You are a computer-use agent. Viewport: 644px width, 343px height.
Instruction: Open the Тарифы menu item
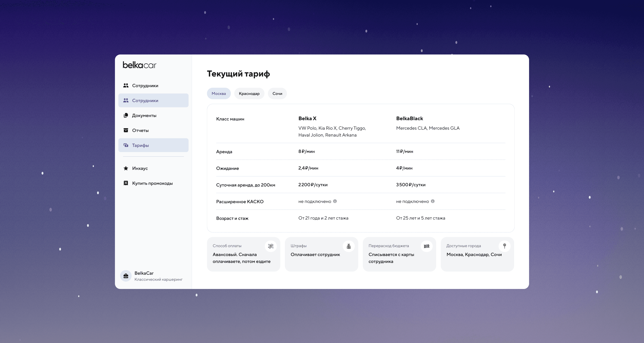pos(153,145)
